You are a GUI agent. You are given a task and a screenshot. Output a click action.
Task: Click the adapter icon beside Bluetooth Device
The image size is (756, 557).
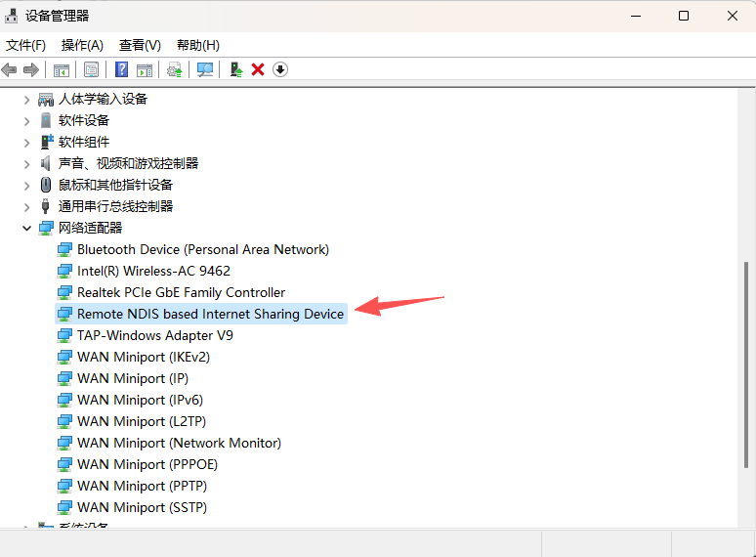click(64, 249)
